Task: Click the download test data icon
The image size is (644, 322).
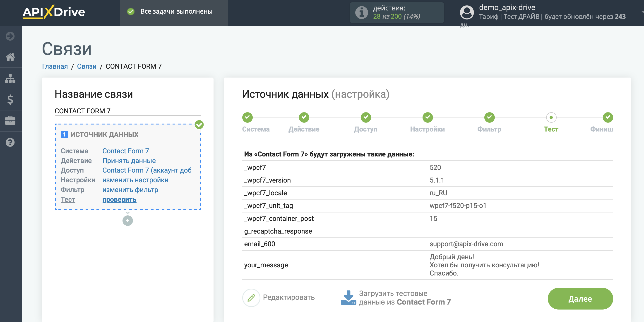Action: point(348,298)
